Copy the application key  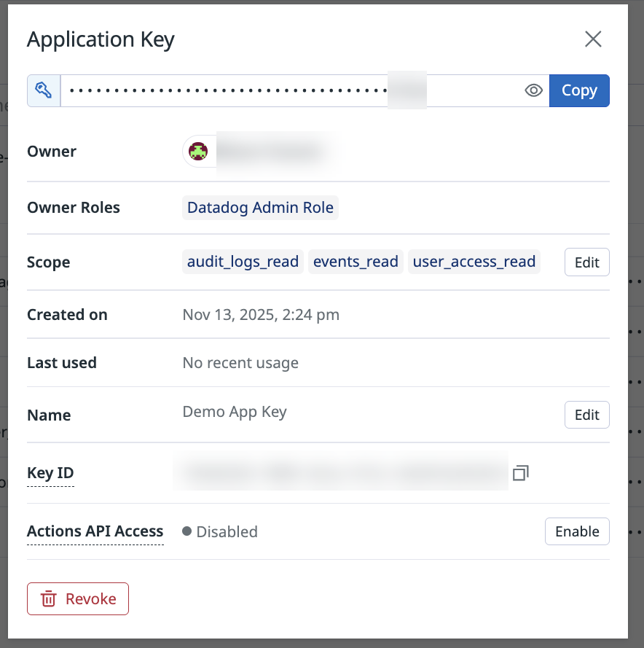point(578,91)
